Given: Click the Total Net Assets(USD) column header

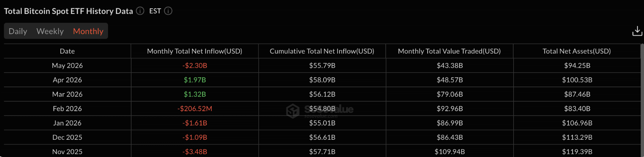Looking at the screenshot, I should [x=577, y=51].
